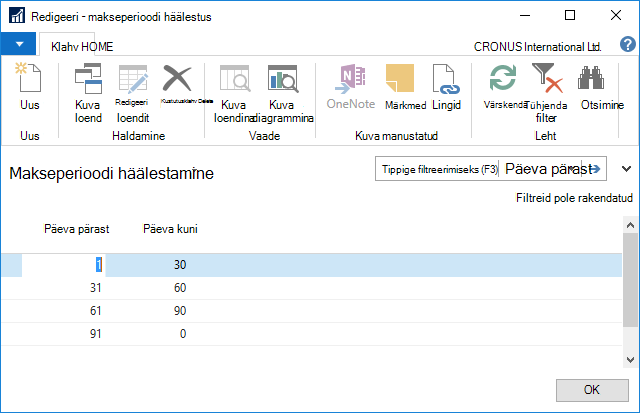Click in the Tippige filtreerimiseks filter field
640x413 pixels.
pos(439,169)
